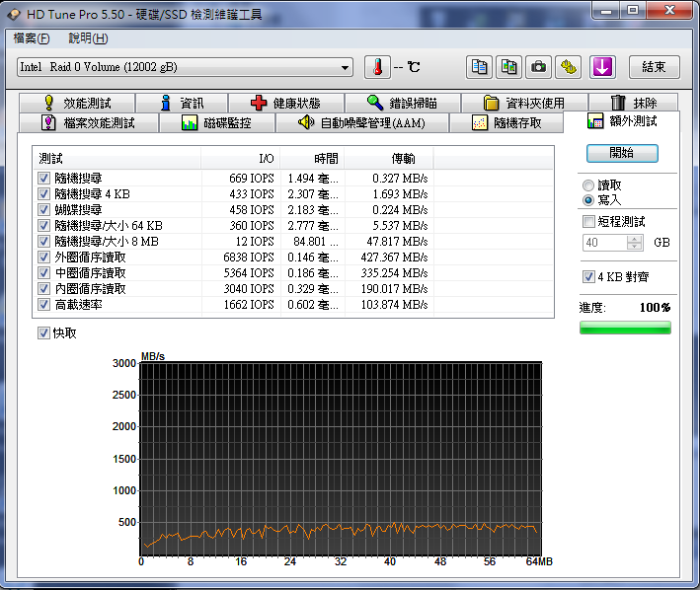The image size is (700, 590).
Task: Uncheck the 隨機搜尋 4 KB checkbox
Action: coord(43,194)
